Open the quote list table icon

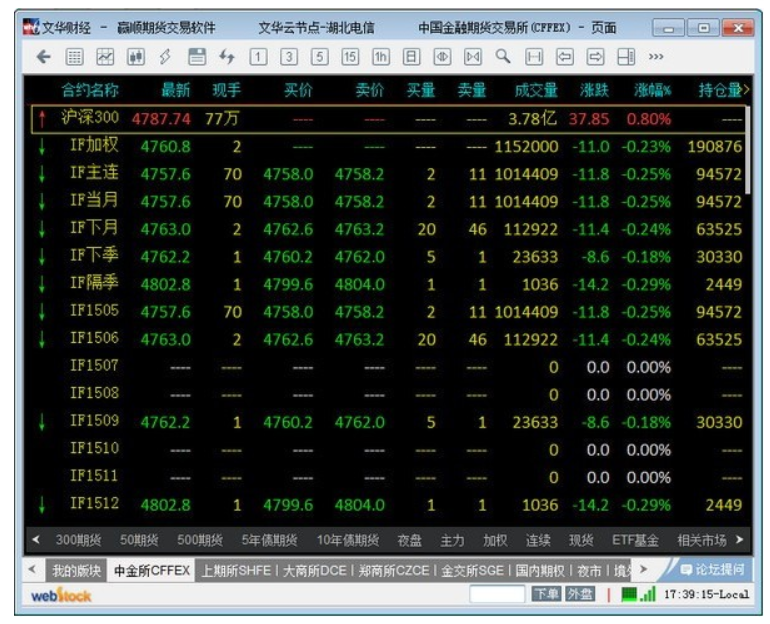75,58
